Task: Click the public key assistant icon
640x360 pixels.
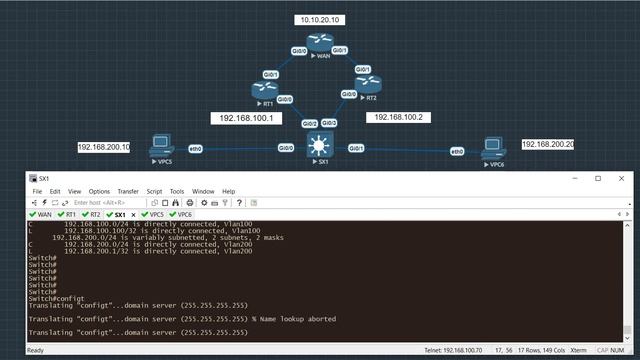Action: pyautogui.click(x=225, y=203)
